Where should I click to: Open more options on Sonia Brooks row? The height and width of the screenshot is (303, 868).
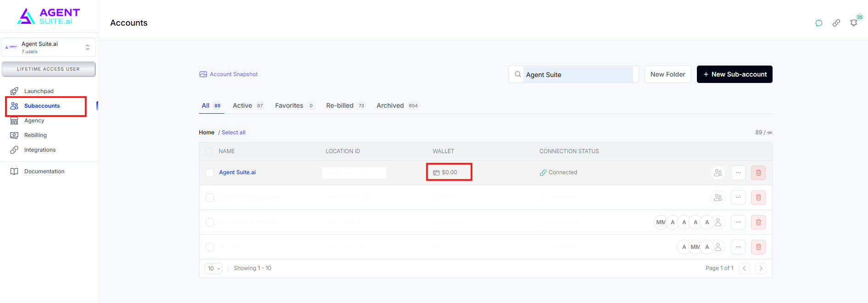point(738,247)
